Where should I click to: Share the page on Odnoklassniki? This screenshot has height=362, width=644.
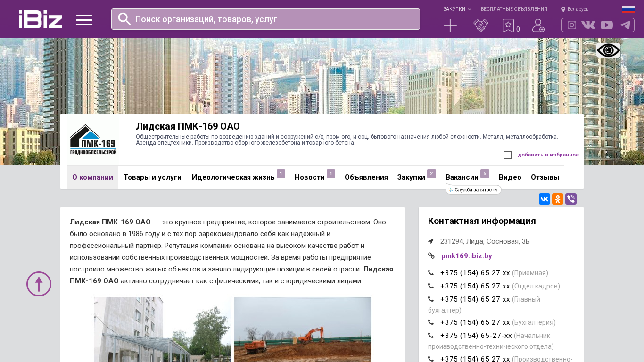point(558,199)
